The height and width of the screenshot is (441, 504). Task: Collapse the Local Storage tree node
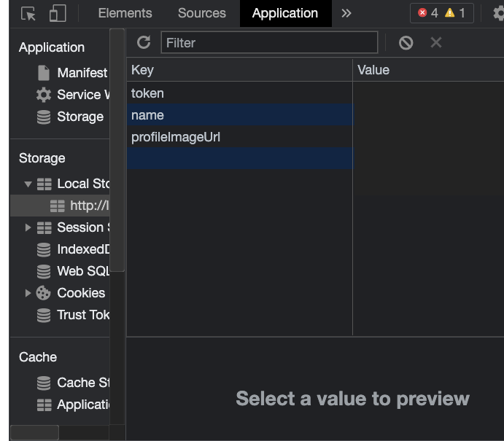tap(28, 184)
